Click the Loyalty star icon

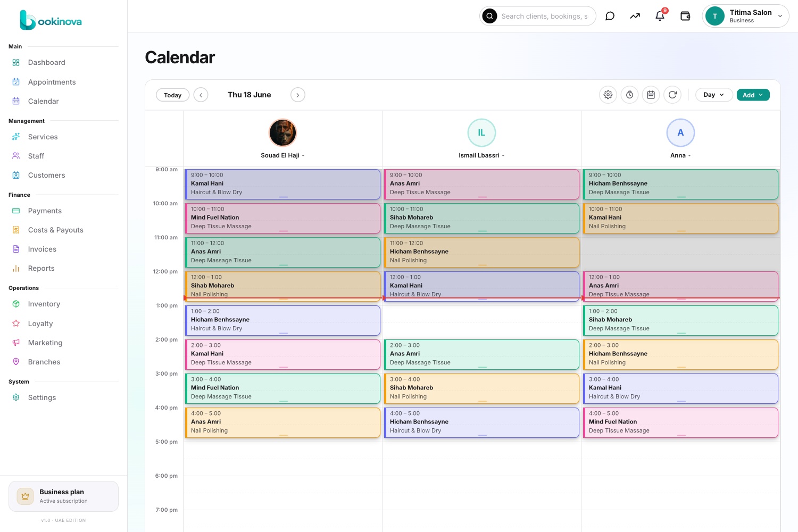click(16, 323)
